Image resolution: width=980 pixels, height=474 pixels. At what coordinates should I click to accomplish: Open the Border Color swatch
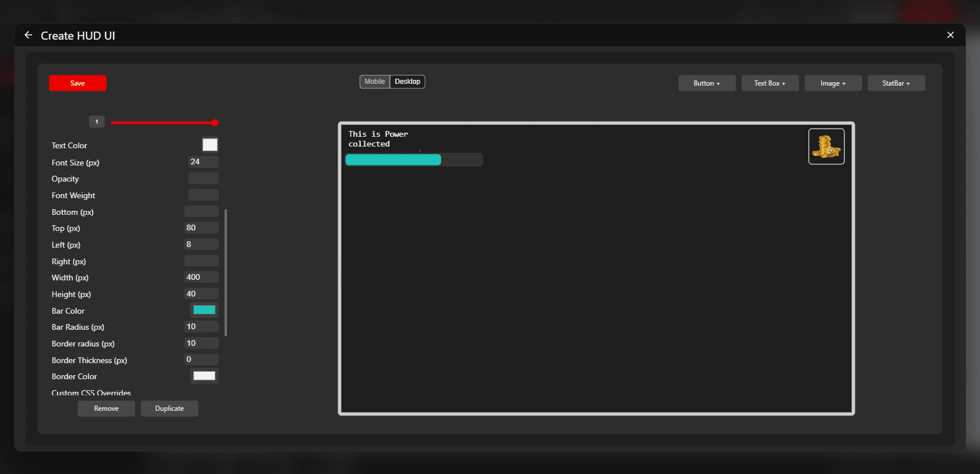pyautogui.click(x=204, y=376)
